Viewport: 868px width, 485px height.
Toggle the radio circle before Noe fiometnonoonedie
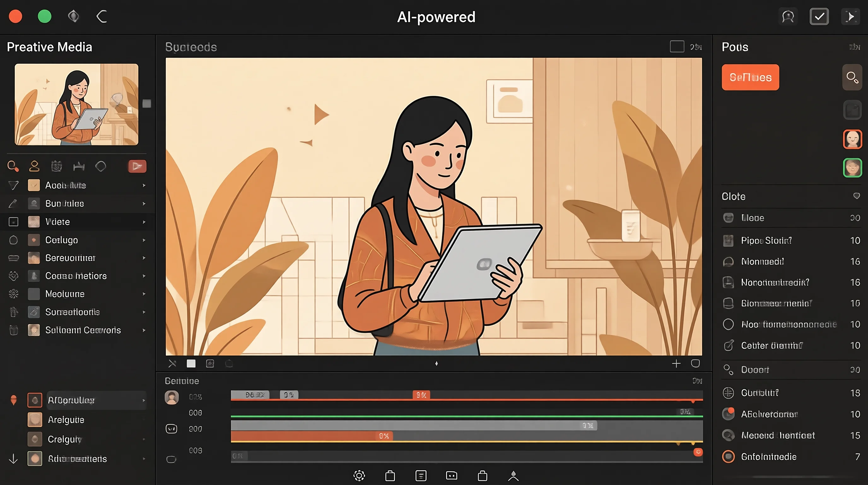(x=728, y=325)
